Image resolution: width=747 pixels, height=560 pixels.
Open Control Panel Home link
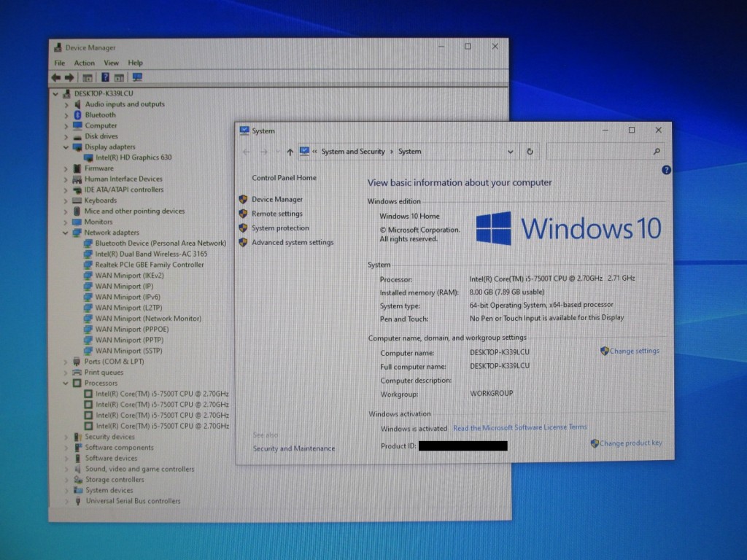pyautogui.click(x=284, y=178)
